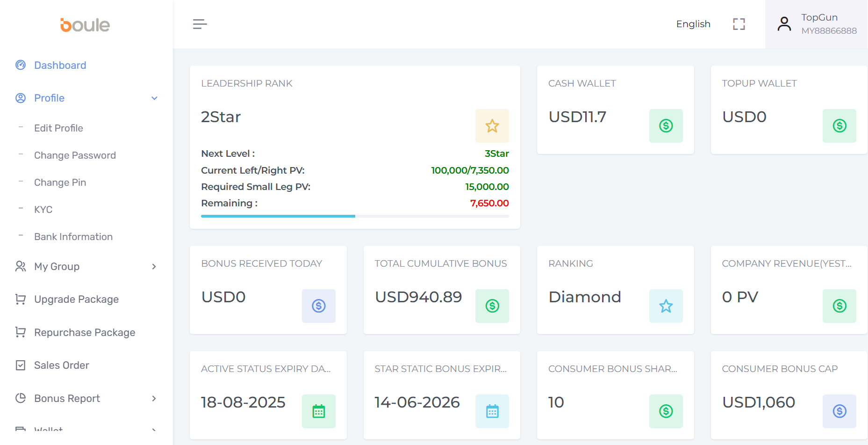Click the Bonus Received Today dollar icon
The height and width of the screenshot is (445, 868).
318,306
